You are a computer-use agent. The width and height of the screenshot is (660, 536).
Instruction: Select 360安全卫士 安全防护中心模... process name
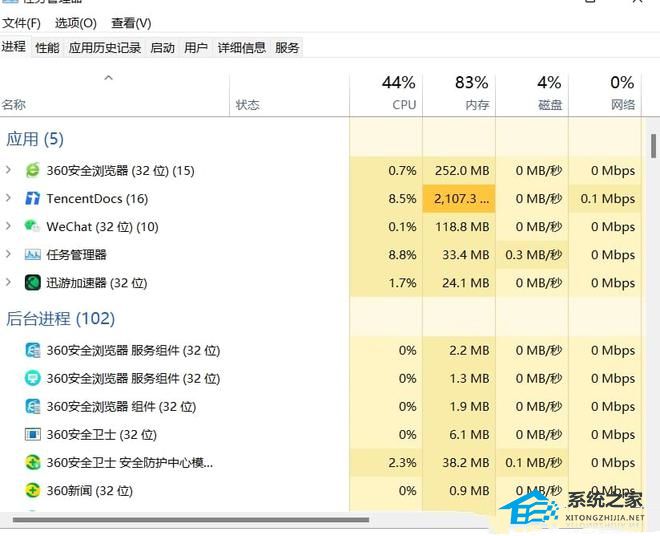[130, 463]
